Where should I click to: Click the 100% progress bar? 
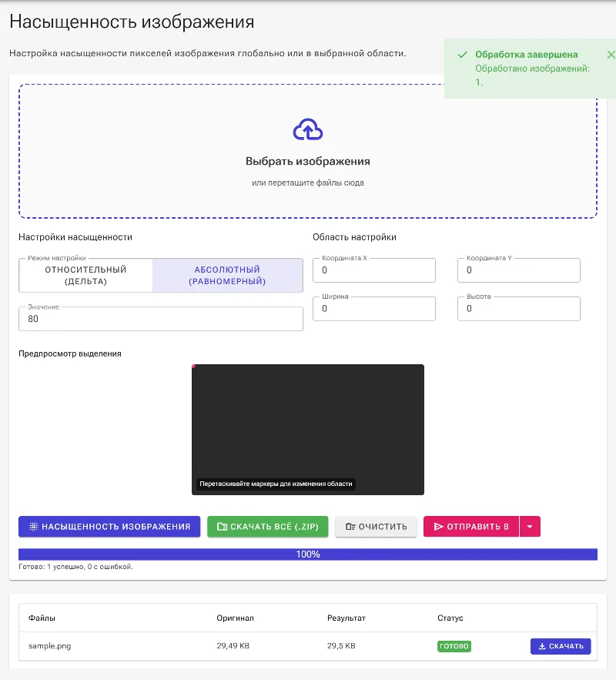click(308, 554)
